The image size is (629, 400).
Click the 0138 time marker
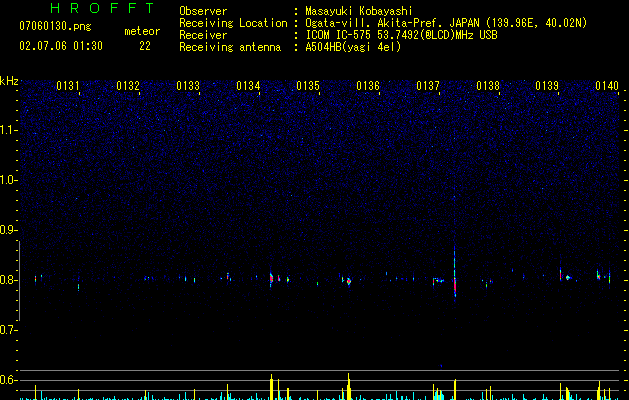click(x=488, y=86)
